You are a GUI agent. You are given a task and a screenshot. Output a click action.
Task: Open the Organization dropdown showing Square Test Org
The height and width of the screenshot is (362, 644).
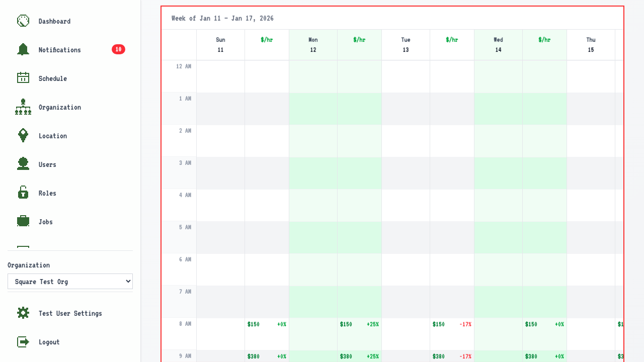point(70,282)
